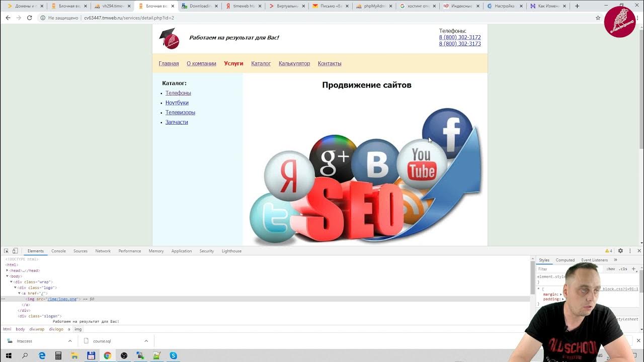The width and height of the screenshot is (644, 362).
Task: Expand the head element in DOM tree
Action: coord(8,270)
